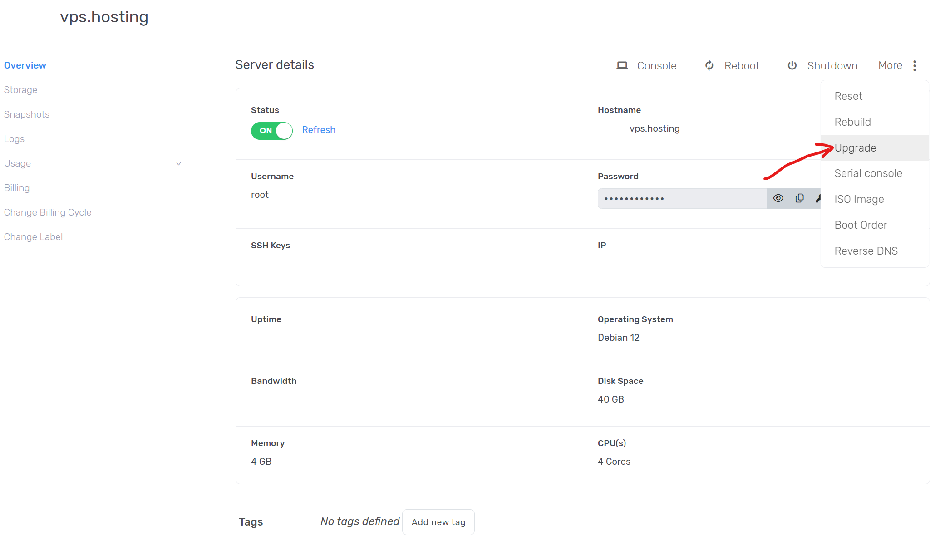Click the Shutdown power icon
Viewport: 940px width, 560px height.
[792, 66]
